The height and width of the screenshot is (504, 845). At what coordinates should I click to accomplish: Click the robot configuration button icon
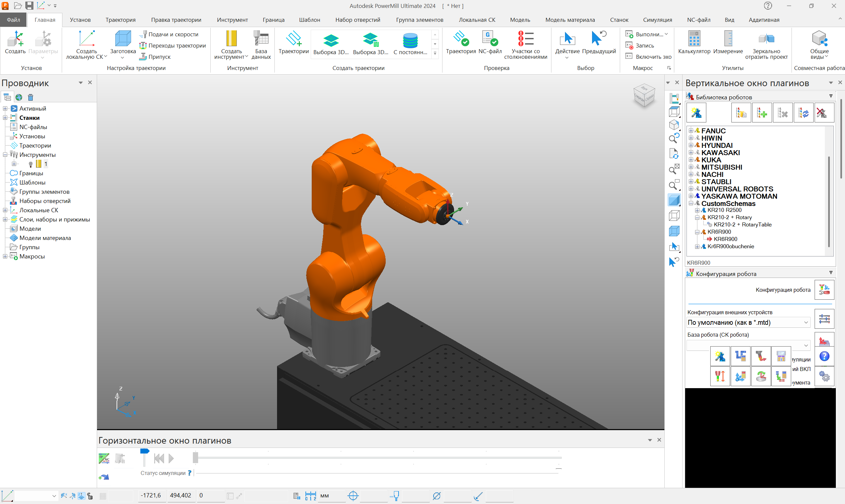(x=824, y=290)
